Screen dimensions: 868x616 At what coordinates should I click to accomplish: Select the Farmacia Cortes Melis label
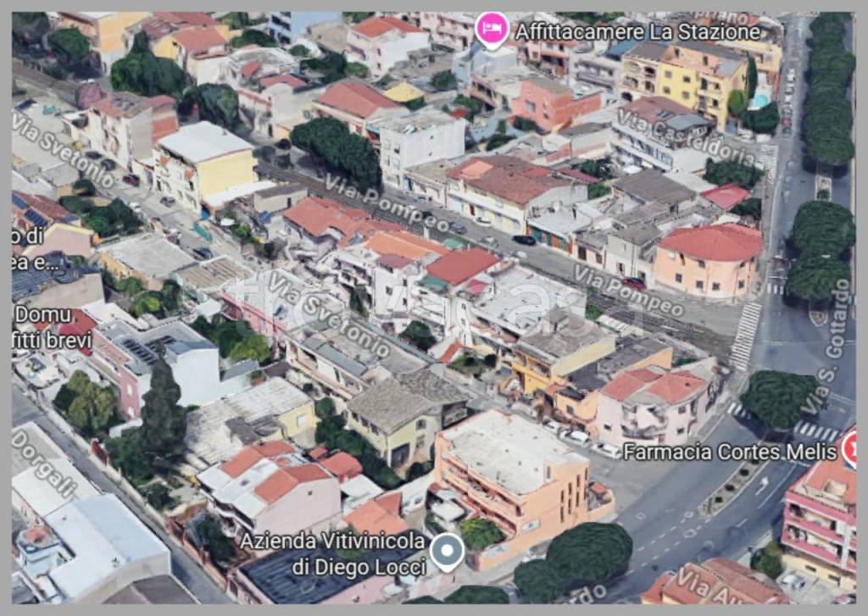tap(730, 452)
